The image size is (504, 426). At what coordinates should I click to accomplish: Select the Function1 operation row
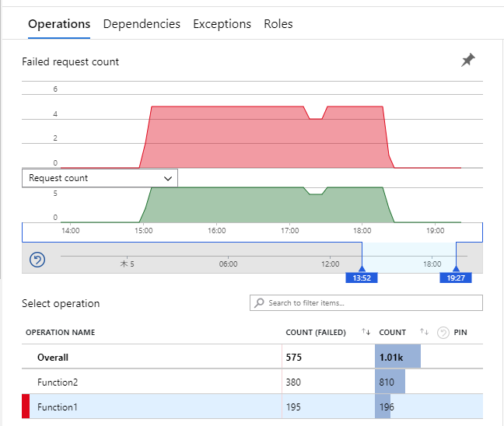(252, 407)
